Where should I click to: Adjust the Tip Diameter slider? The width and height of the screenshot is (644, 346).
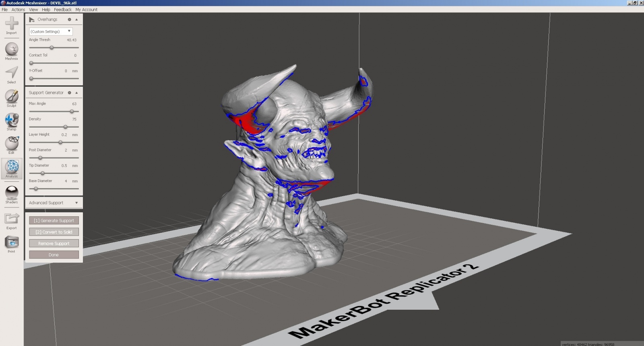[x=43, y=173]
